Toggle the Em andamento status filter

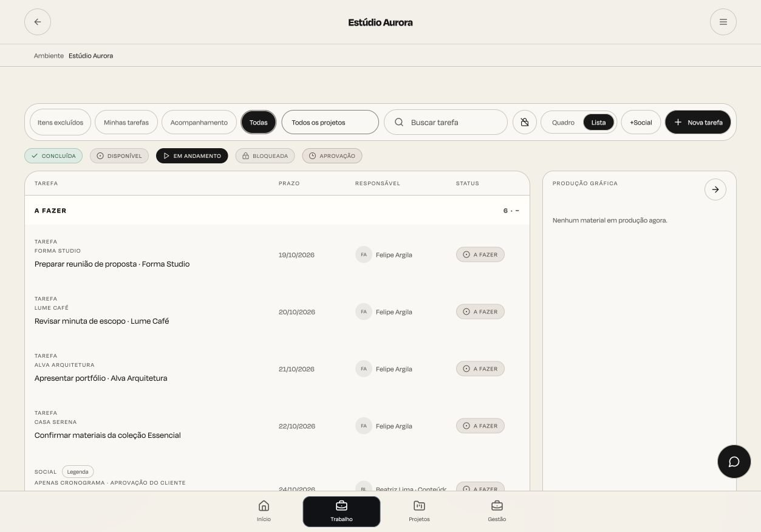point(192,156)
